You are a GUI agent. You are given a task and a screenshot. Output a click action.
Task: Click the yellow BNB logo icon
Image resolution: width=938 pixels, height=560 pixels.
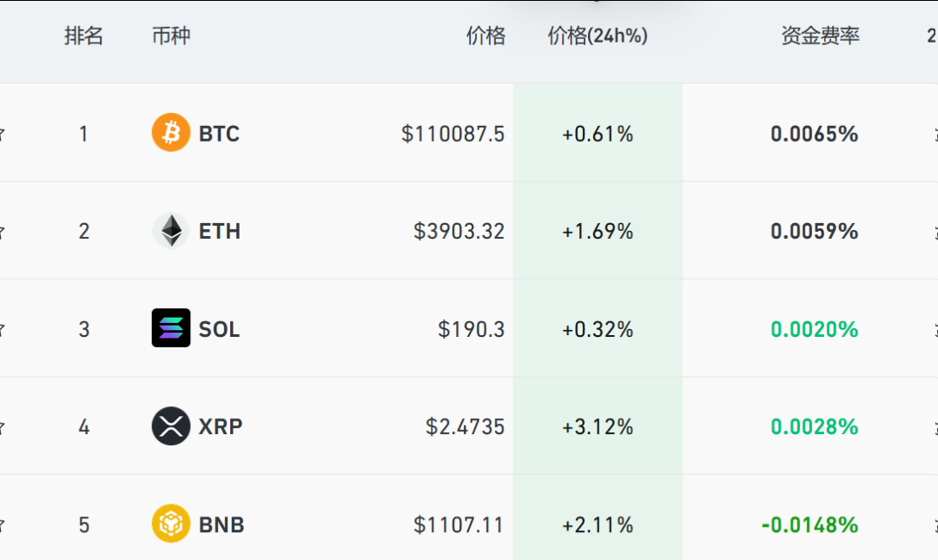[171, 524]
